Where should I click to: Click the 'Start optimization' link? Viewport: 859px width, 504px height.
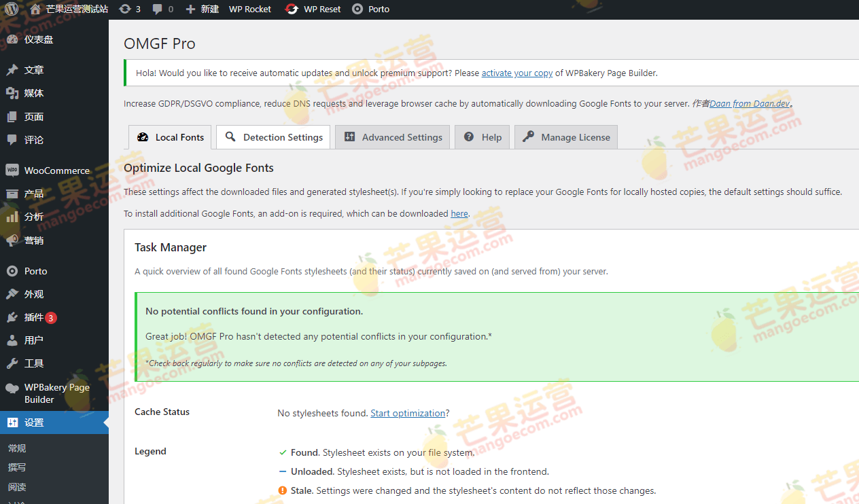point(408,413)
